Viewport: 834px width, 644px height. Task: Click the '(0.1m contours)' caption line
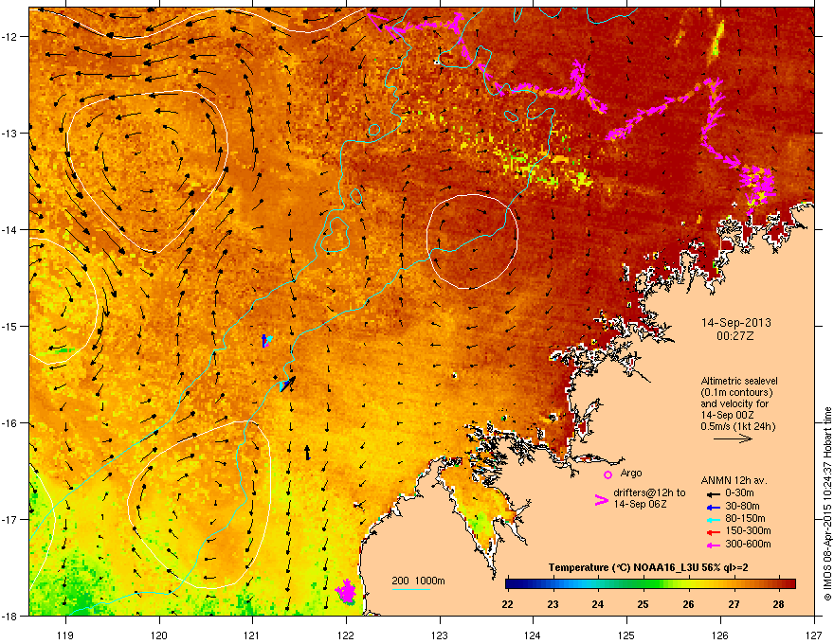tap(736, 392)
